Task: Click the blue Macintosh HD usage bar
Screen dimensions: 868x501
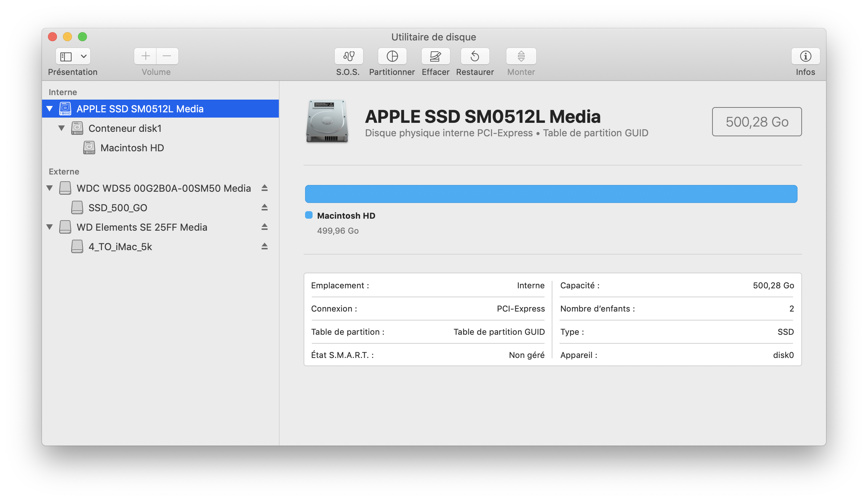Action: point(551,194)
